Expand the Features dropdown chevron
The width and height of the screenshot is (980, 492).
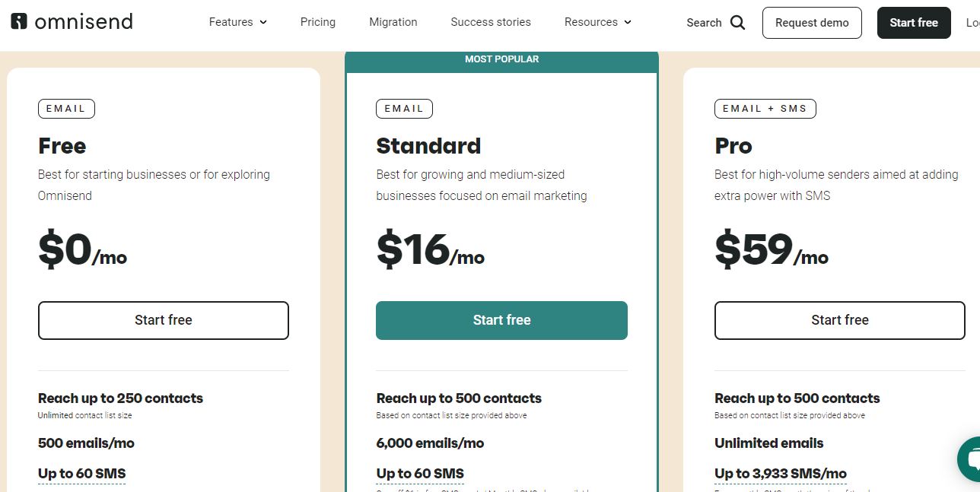pos(263,22)
